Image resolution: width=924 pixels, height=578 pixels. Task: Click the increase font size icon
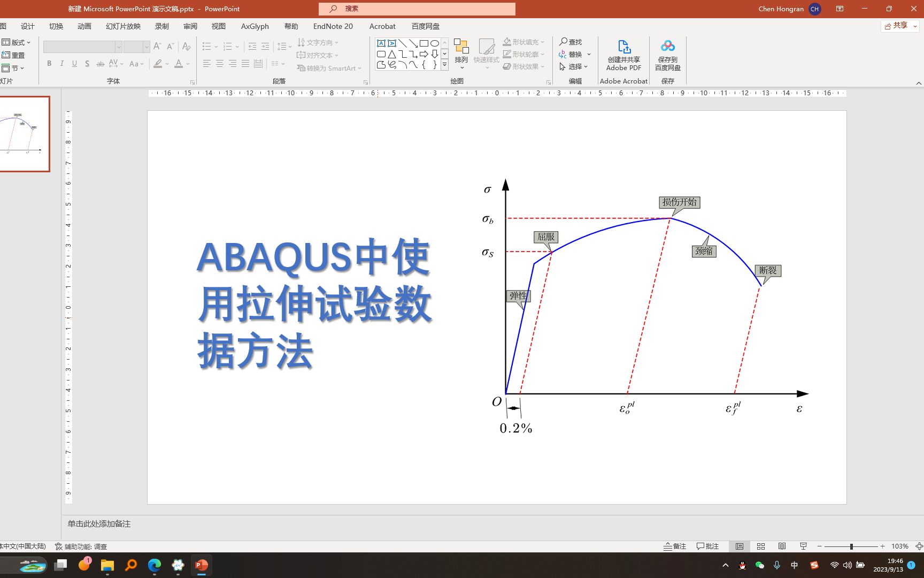(157, 47)
